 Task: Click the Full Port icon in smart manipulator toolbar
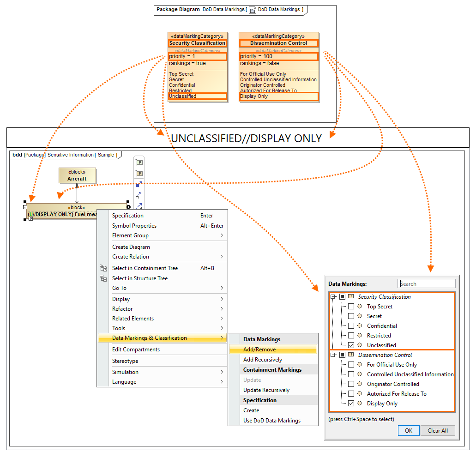coord(139,173)
